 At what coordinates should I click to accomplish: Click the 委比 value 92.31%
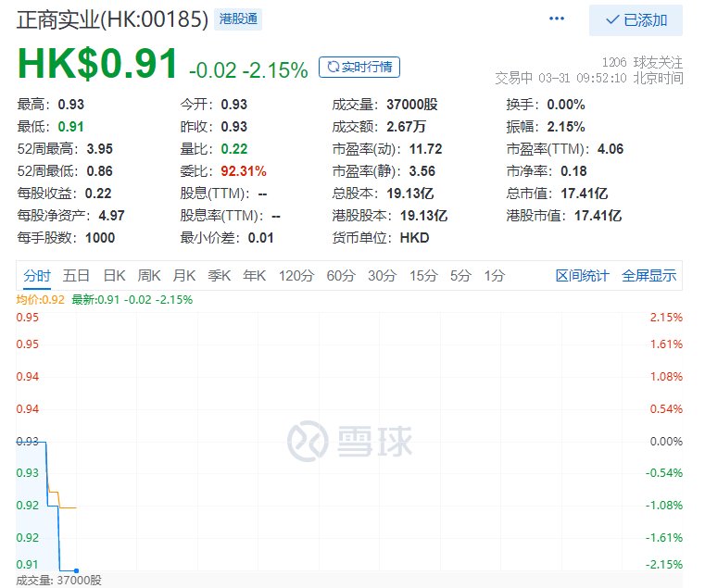pyautogui.click(x=244, y=171)
